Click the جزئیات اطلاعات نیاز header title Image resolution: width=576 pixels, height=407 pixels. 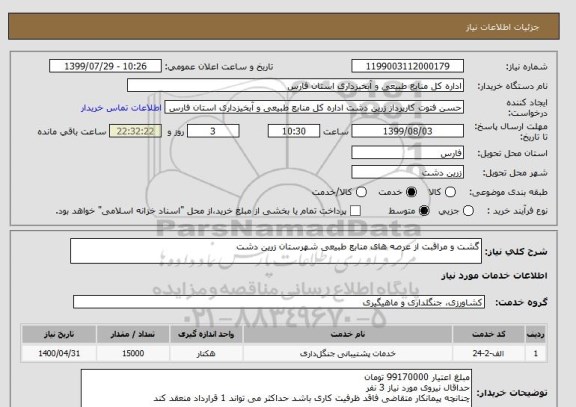click(x=502, y=28)
